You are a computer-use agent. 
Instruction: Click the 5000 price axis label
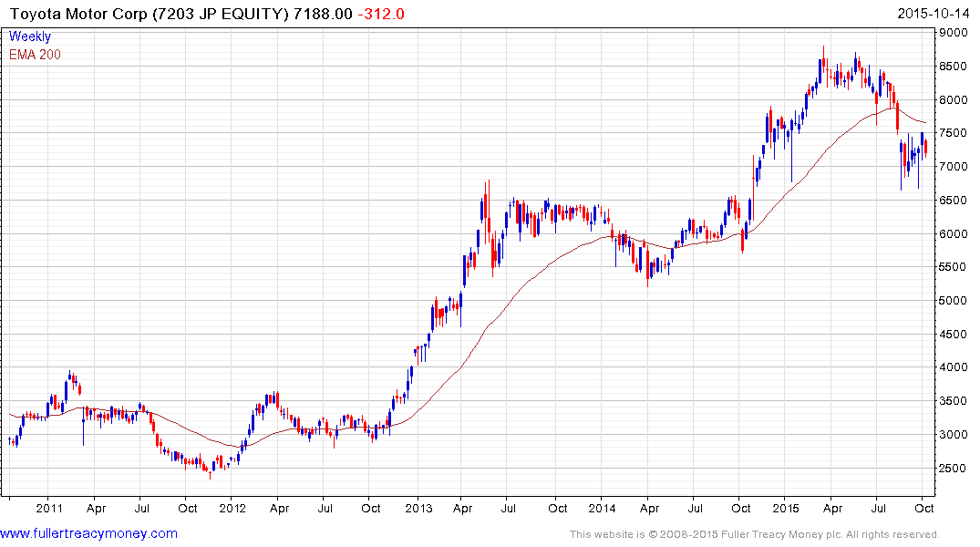point(954,301)
